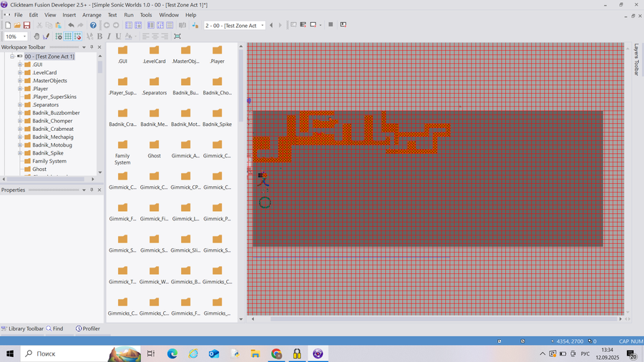Viewport: 644px width, 362px height.
Task: Select the .Player_SuperSkins tree item
Action: (x=54, y=97)
